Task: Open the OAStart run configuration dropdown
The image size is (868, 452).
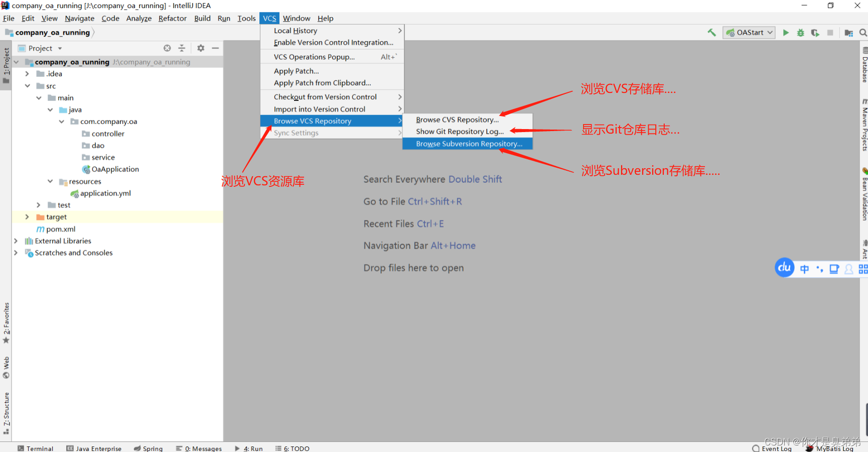Action: 749,33
